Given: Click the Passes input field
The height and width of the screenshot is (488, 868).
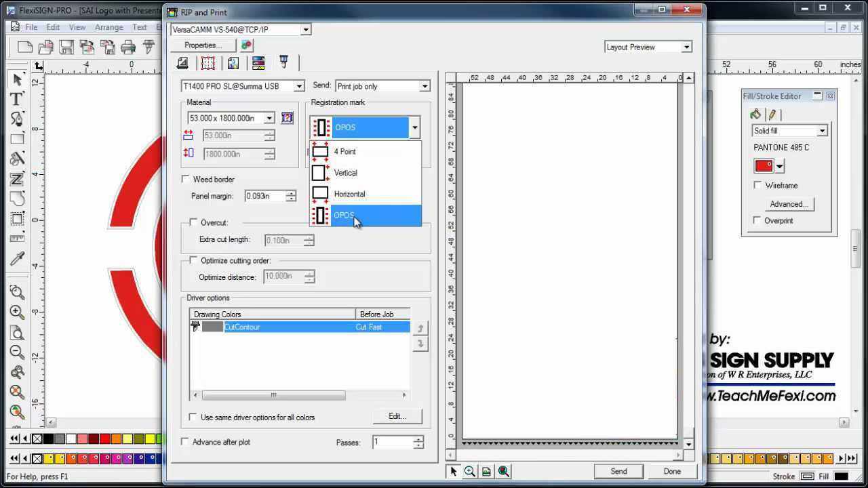Looking at the screenshot, I should pos(393,442).
